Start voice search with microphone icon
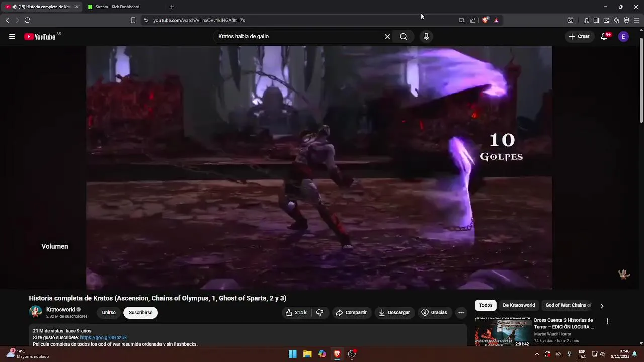The height and width of the screenshot is (362, 644). pos(426,37)
